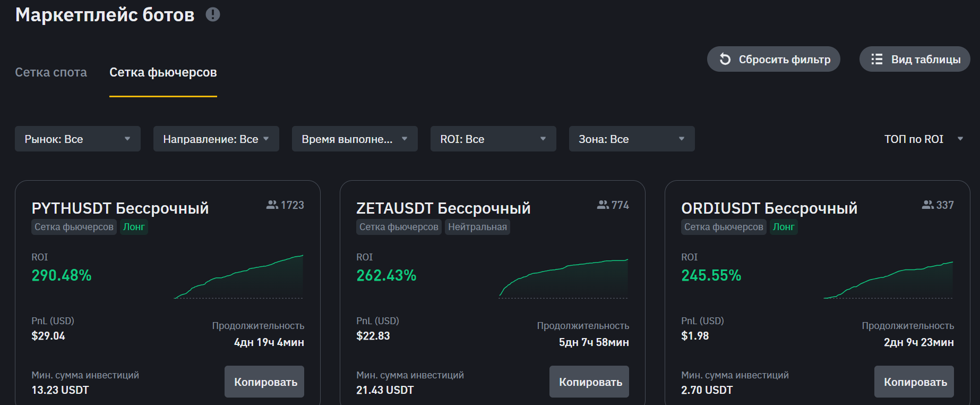Click Копировать on the ZETAUSDT card
Image resolution: width=980 pixels, height=405 pixels.
point(589,382)
